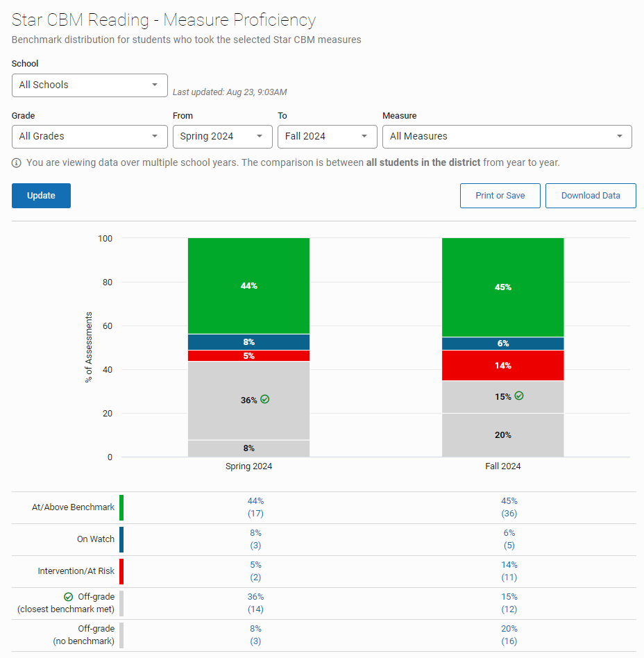
Task: Click the (16) link for Fall Off-grade no benchmark
Action: (x=509, y=641)
